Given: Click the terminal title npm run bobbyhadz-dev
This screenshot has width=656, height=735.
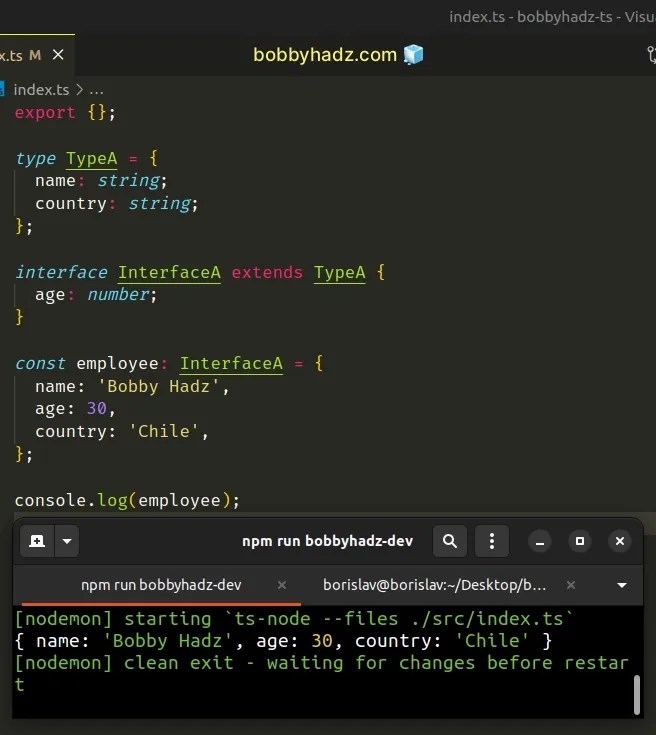Looking at the screenshot, I should click(327, 541).
